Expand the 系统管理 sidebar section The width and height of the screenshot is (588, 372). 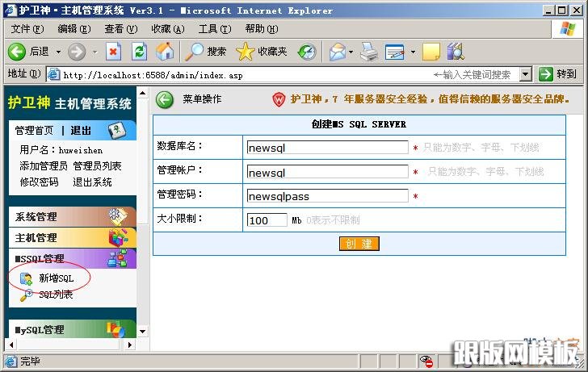coord(72,216)
